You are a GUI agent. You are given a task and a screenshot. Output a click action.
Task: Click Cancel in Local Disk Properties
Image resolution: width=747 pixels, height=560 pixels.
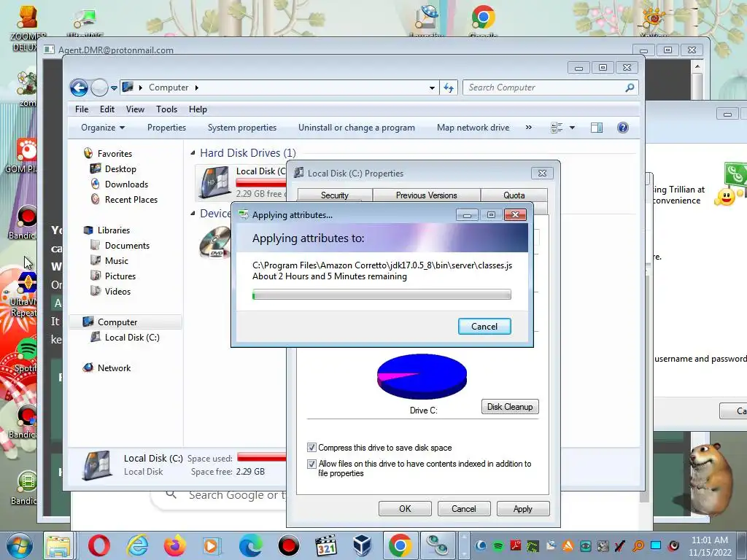[463, 508]
